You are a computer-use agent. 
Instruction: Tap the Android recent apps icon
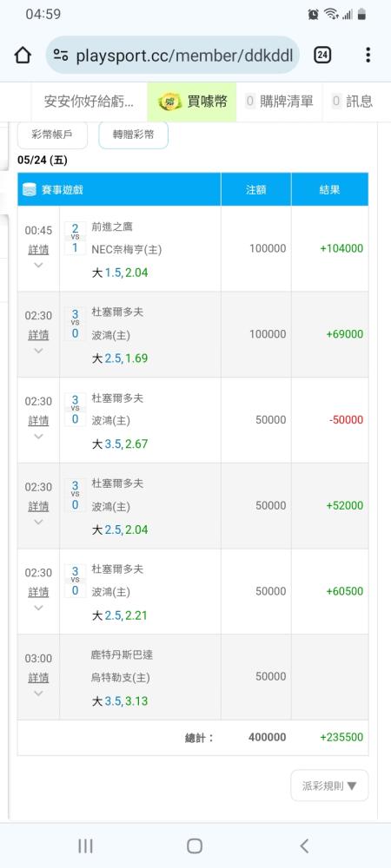(85, 845)
